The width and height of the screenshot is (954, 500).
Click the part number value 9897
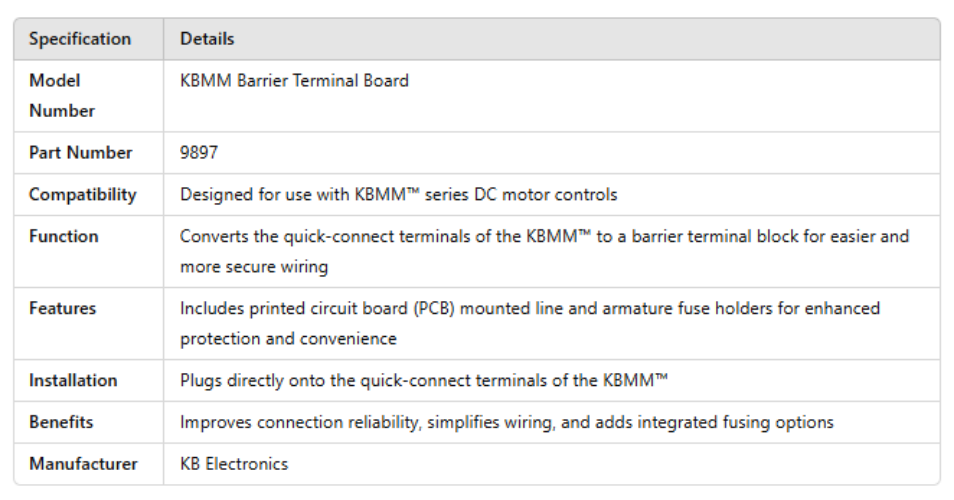pyautogui.click(x=199, y=153)
